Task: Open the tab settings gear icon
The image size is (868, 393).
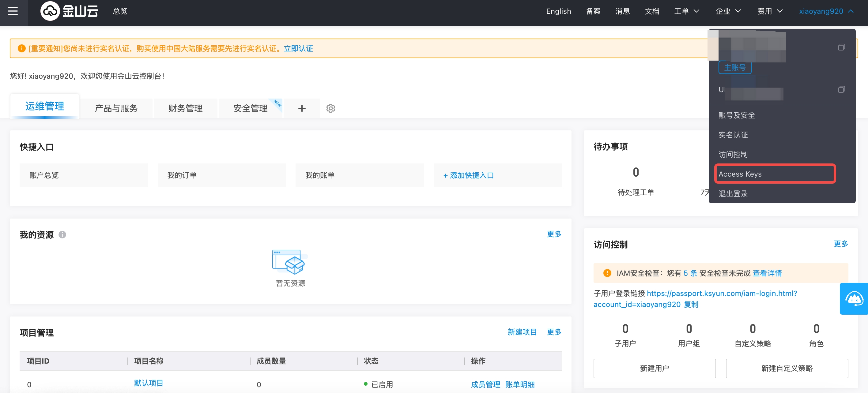Action: pyautogui.click(x=330, y=108)
